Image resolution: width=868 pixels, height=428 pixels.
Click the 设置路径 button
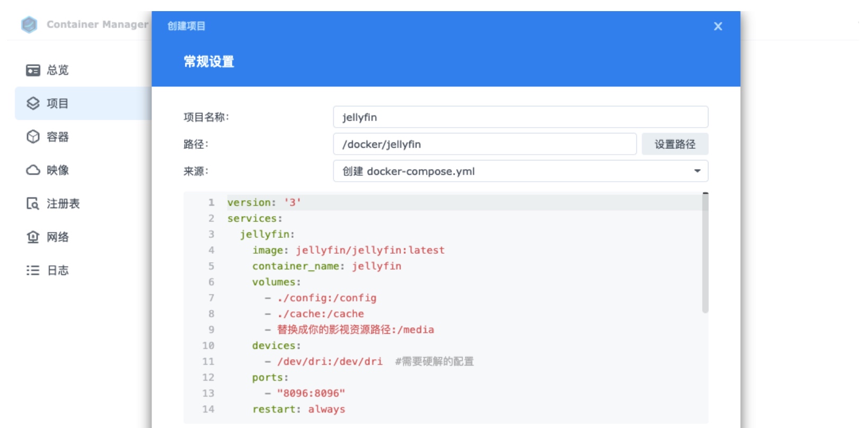(675, 144)
